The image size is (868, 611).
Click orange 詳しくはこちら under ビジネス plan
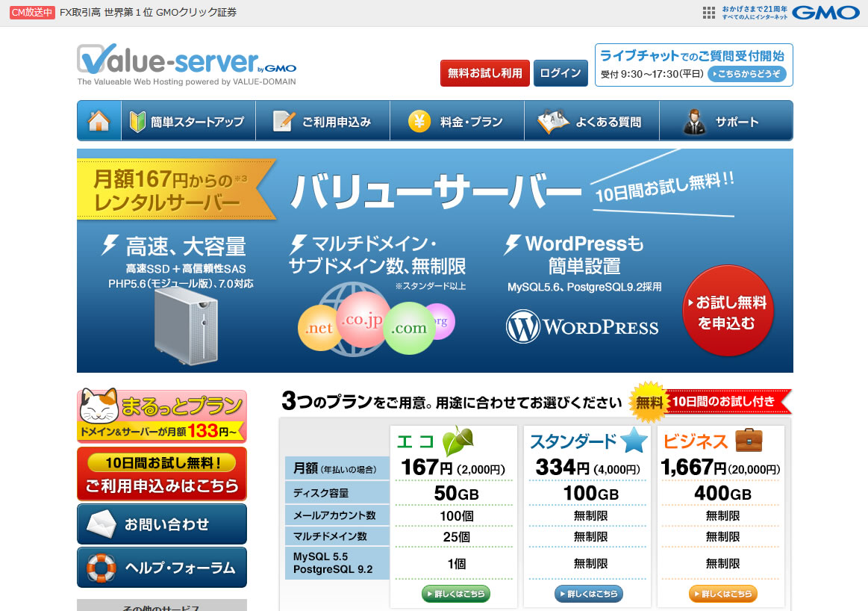coord(723,594)
